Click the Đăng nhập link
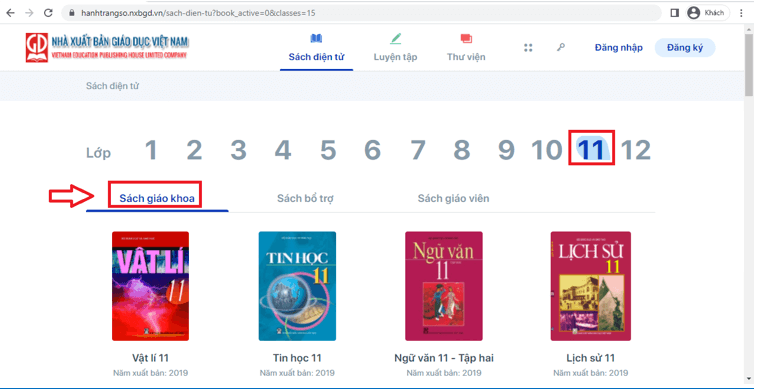This screenshot has height=392, width=760. tap(618, 47)
